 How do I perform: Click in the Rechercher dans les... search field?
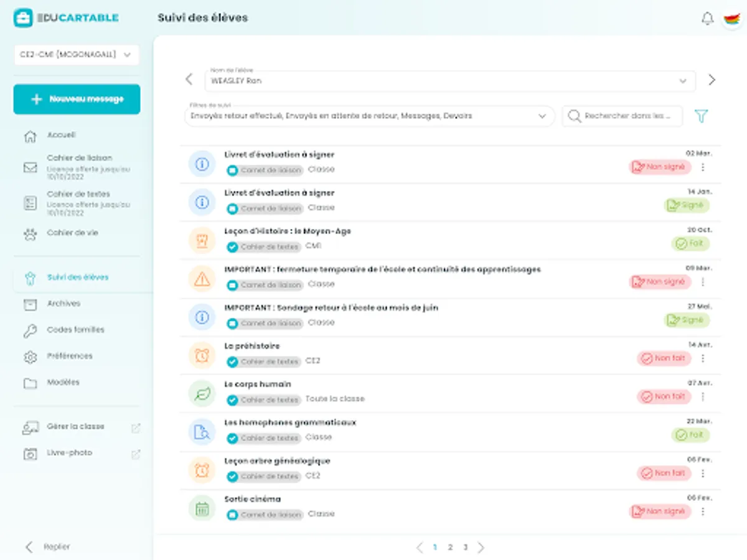point(622,116)
